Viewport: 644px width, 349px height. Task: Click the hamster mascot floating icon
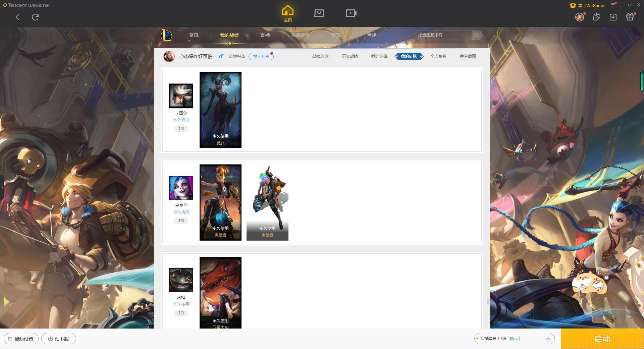click(x=590, y=284)
